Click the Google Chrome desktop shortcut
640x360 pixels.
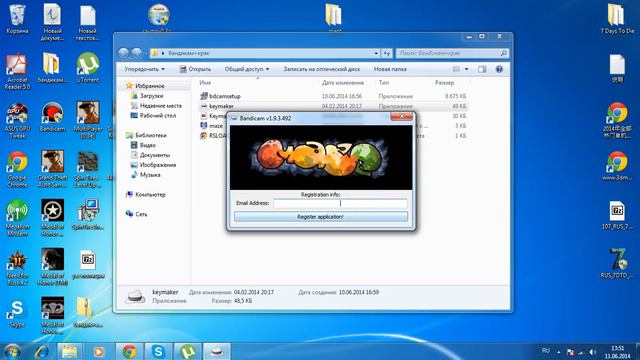click(17, 169)
